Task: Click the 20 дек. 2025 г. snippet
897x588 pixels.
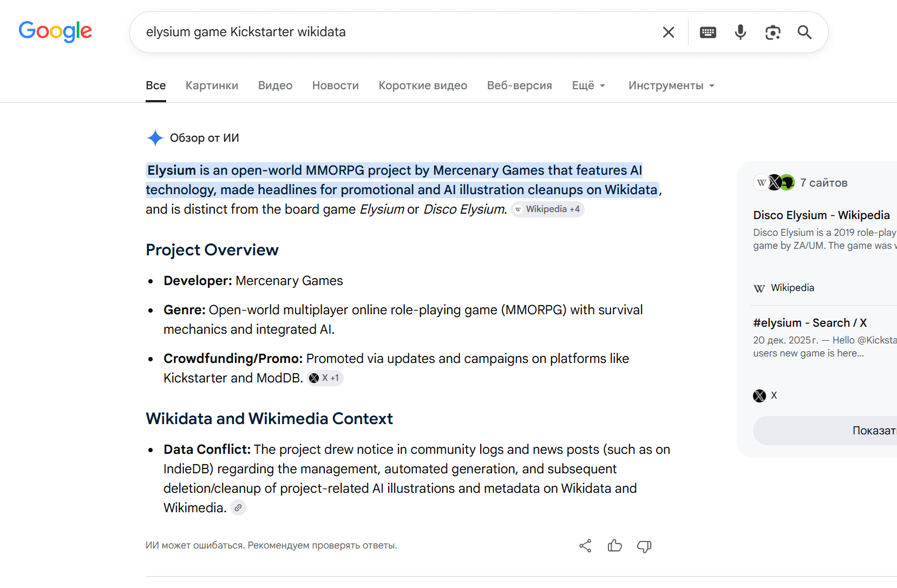Action: (825, 347)
